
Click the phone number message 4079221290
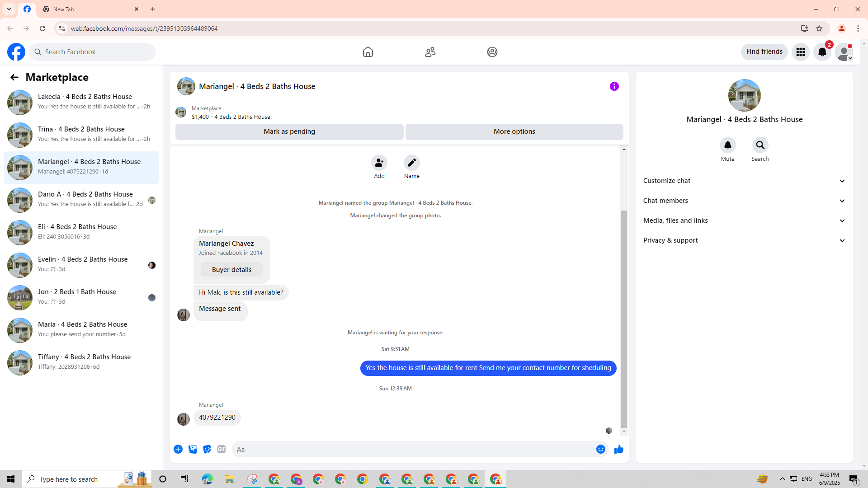[x=217, y=418]
